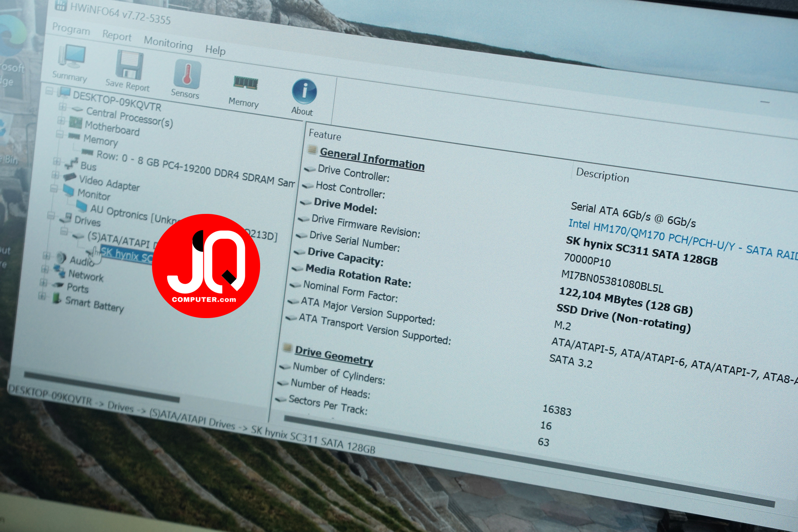Select Ports tree item
This screenshot has width=798, height=532.
pos(77,288)
